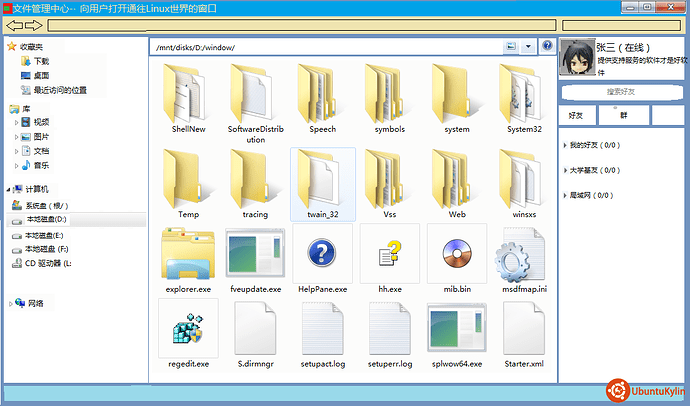This screenshot has width=690, height=406.
Task: Select the HelpPane.exe icon
Action: (322, 256)
